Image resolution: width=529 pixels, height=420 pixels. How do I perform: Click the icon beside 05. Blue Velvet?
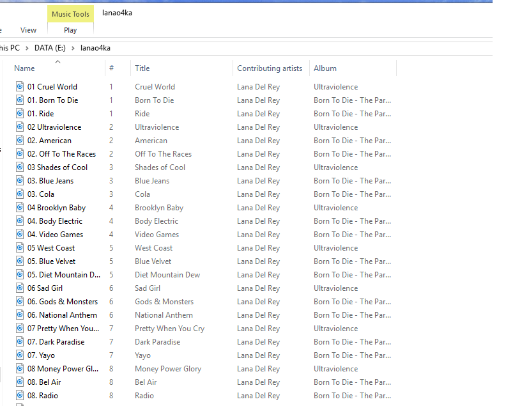[x=20, y=261]
